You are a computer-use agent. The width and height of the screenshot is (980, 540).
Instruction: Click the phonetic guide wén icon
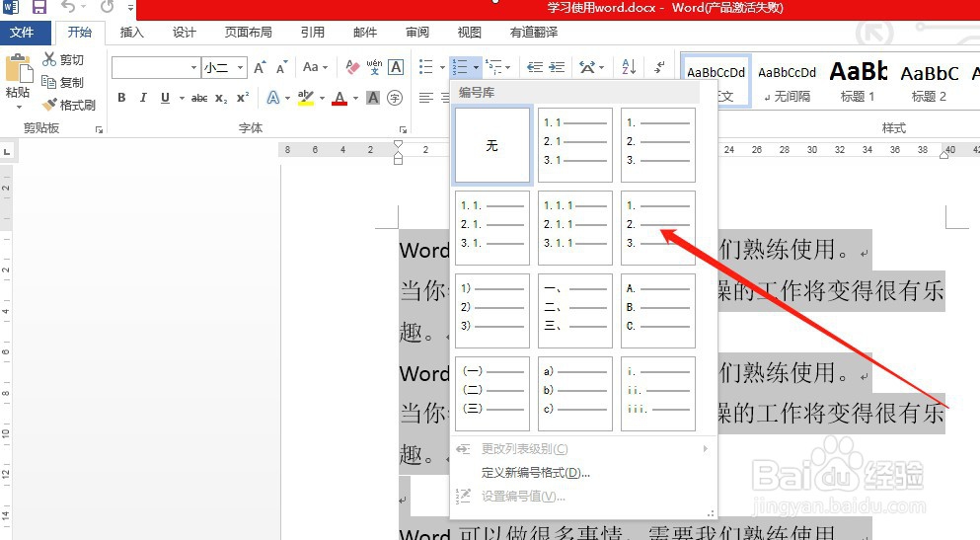pos(374,67)
